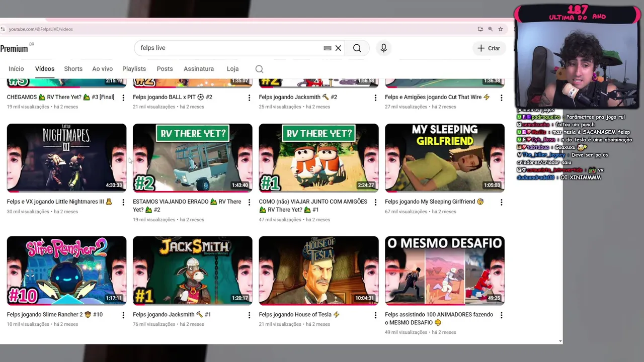Open title link COMO (não) VIAJAR JUNTO COM AMIGÕES

pos(313,206)
